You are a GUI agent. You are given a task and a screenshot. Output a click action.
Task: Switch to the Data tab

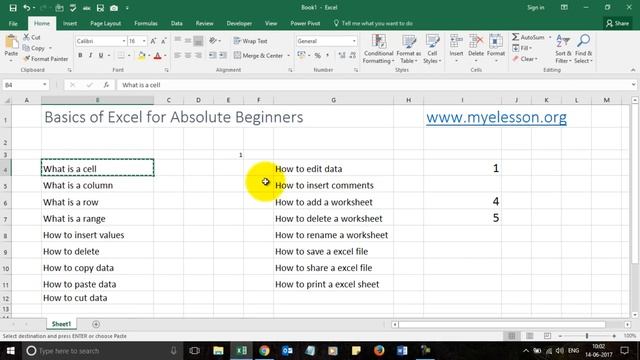pyautogui.click(x=176, y=24)
